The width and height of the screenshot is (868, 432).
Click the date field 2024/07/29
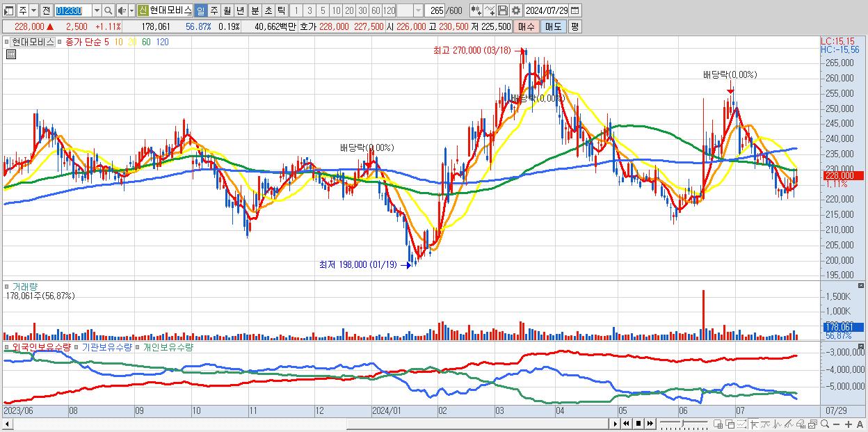(547, 10)
